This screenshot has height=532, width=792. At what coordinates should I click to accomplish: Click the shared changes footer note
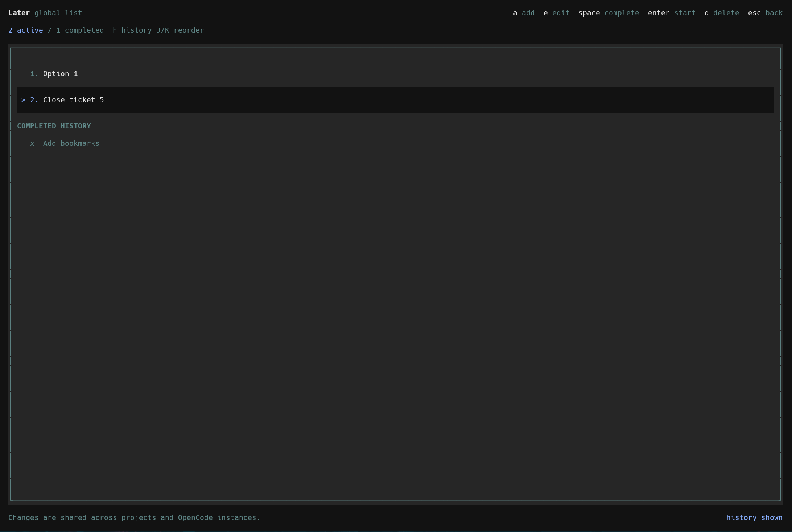135,518
